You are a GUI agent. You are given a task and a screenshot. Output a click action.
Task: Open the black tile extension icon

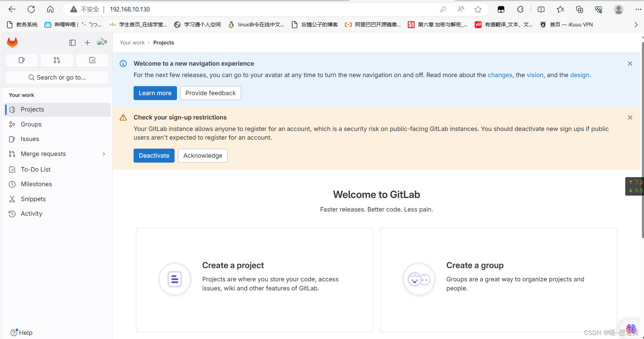pos(501,9)
